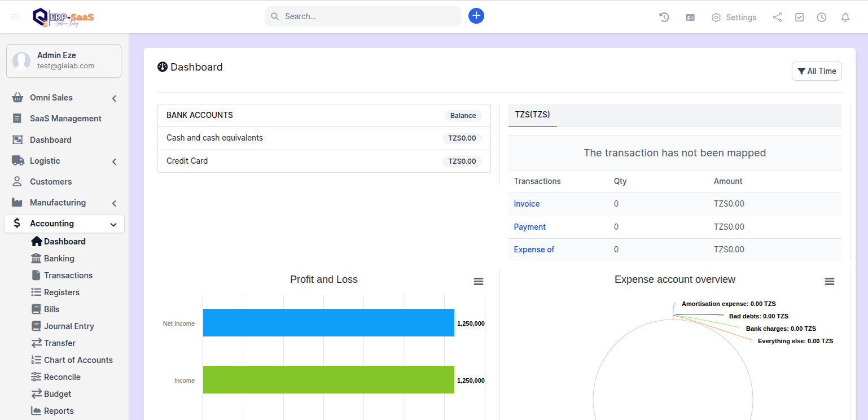Screen dimensions: 868x420
Task: Click the hamburger sidebar toggle icon
Action: (15, 17)
